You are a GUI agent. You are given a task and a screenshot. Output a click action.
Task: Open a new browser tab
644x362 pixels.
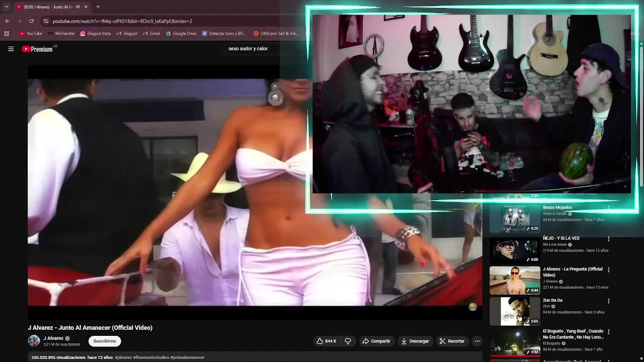point(98,7)
